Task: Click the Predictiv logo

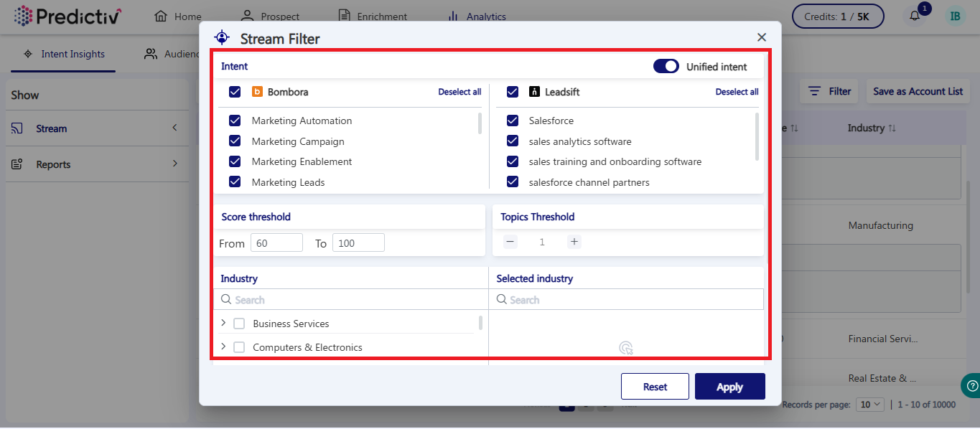Action: coord(68,16)
